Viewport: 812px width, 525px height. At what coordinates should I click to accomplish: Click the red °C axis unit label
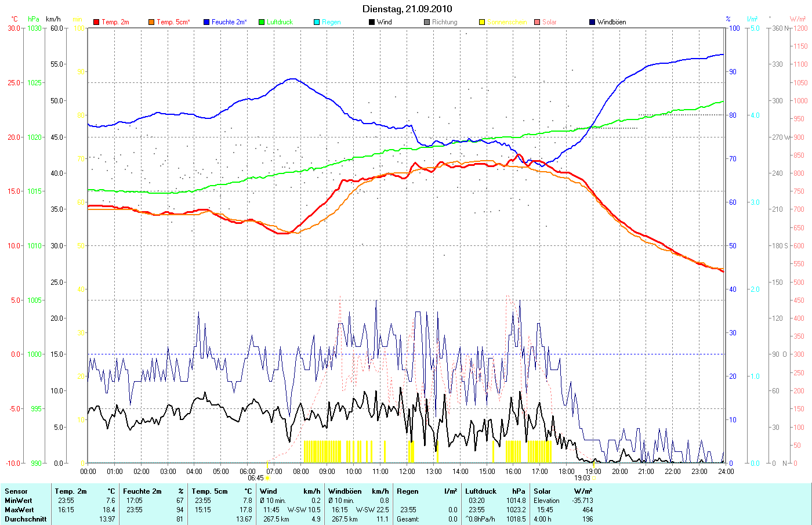pyautogui.click(x=14, y=19)
